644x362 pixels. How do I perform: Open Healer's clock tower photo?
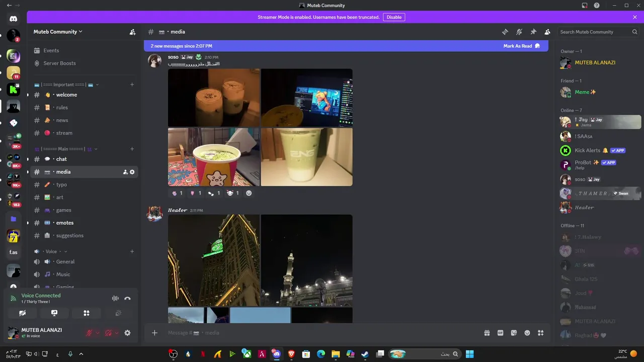pyautogui.click(x=214, y=260)
